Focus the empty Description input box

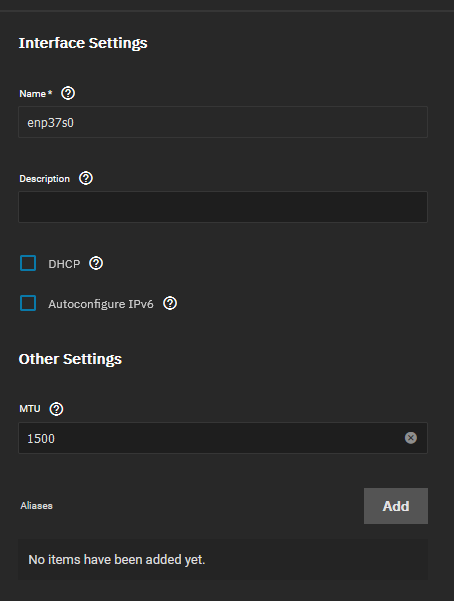pyautogui.click(x=223, y=207)
